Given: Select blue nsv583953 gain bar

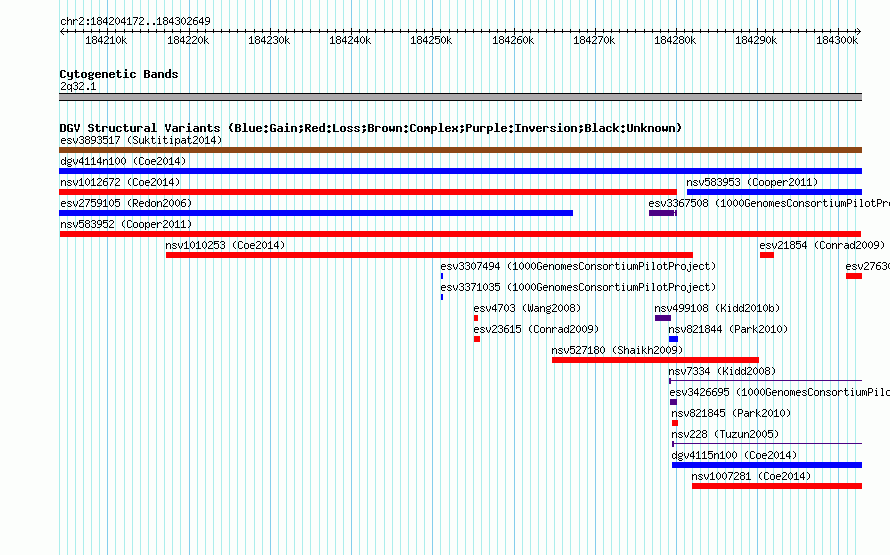Looking at the screenshot, I should point(774,192).
